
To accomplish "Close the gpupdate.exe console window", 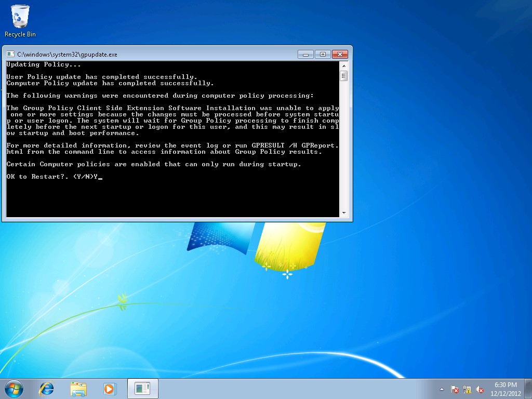I will click(x=340, y=54).
